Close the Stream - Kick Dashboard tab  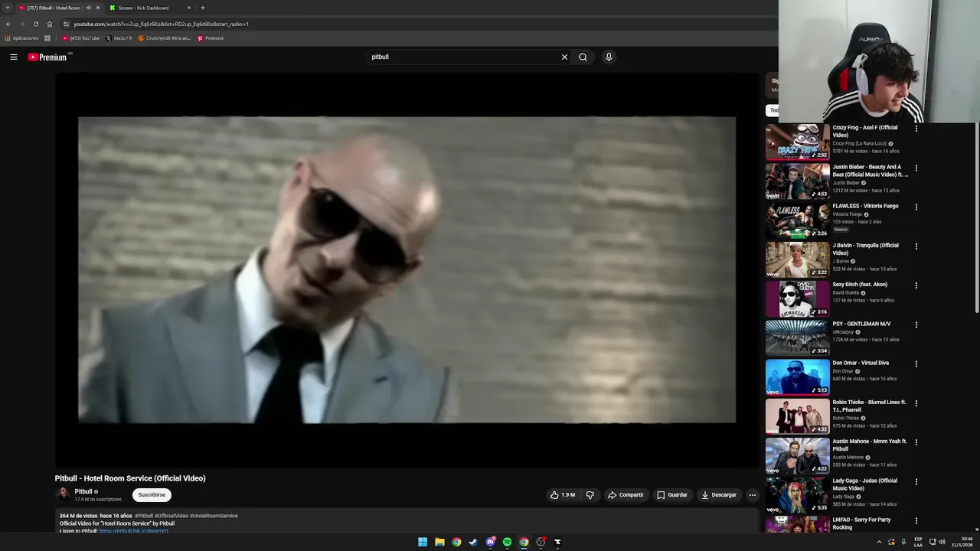[189, 8]
